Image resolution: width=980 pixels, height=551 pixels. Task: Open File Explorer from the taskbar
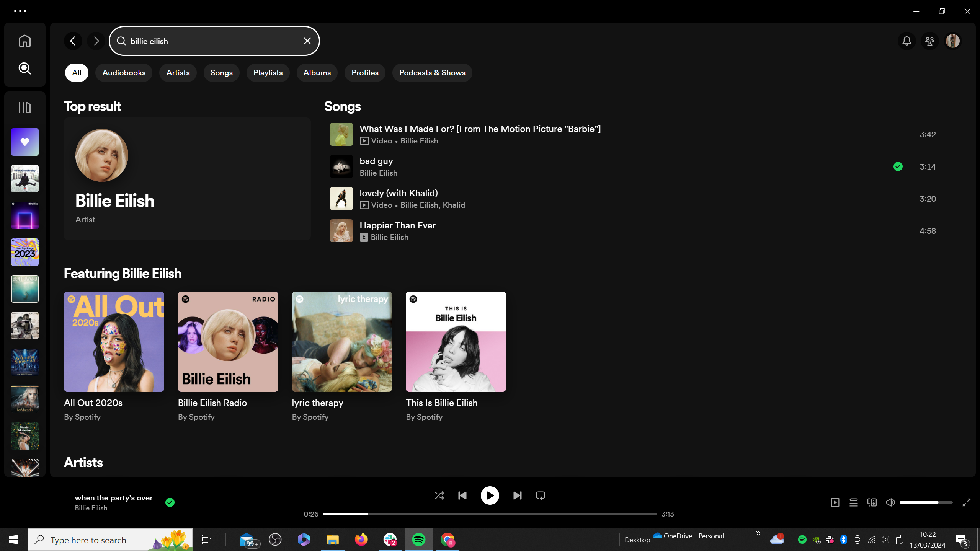pyautogui.click(x=332, y=540)
